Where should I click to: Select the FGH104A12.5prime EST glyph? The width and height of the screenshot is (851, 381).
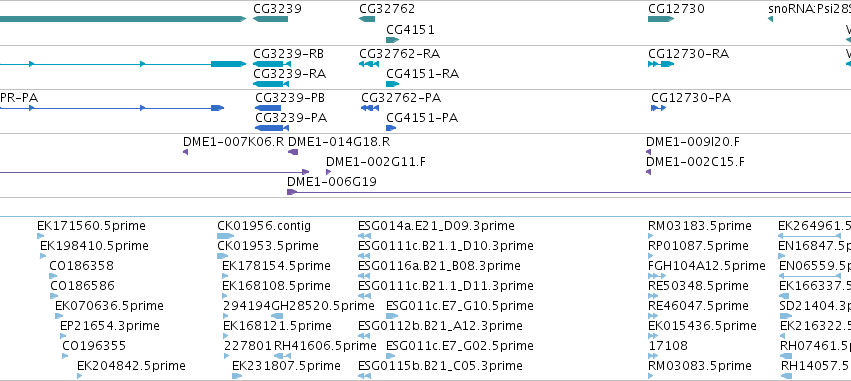pyautogui.click(x=657, y=276)
